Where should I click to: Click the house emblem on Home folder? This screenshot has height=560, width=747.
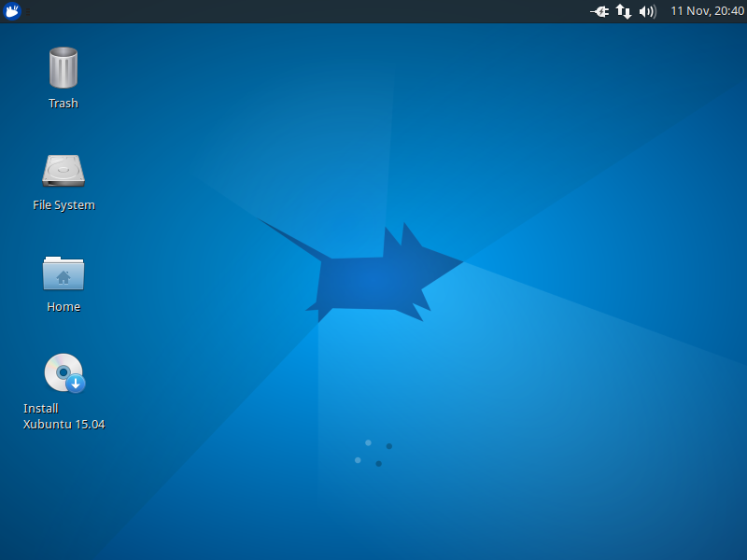tap(63, 276)
